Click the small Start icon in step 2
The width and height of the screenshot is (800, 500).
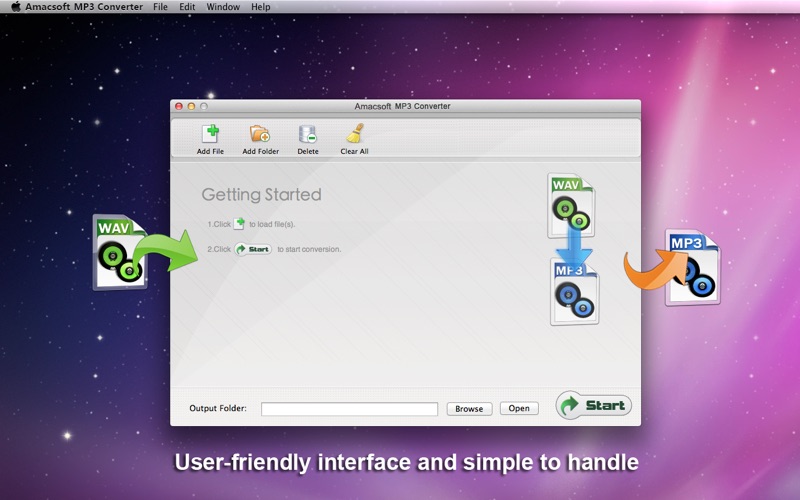coord(253,249)
